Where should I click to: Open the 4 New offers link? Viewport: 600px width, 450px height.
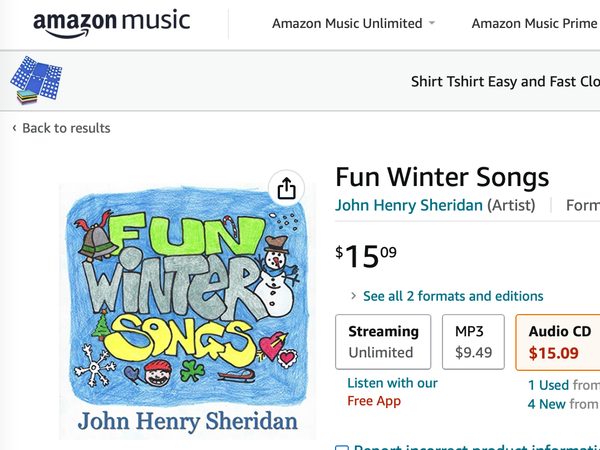click(x=546, y=404)
